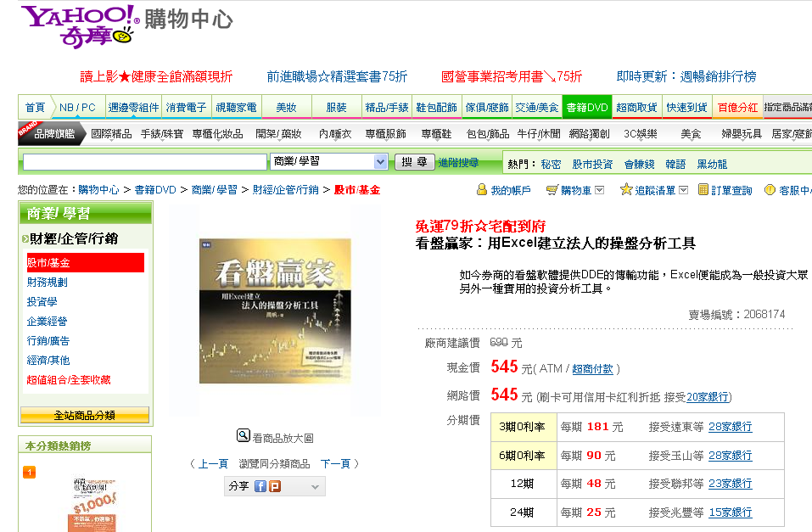Click the 全站商品分類 button
812x532 pixels.
85,415
